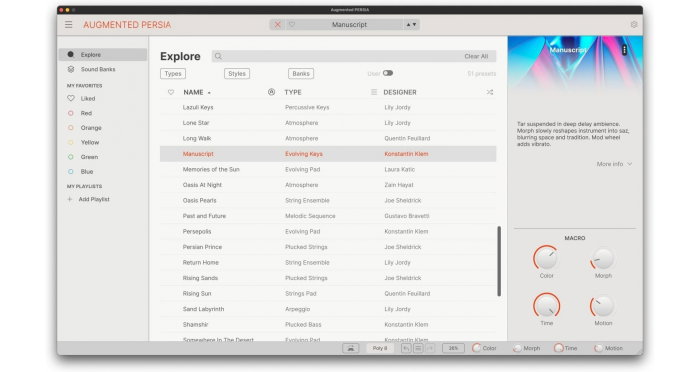
Task: Select the Persepolis preset
Action: click(x=328, y=231)
